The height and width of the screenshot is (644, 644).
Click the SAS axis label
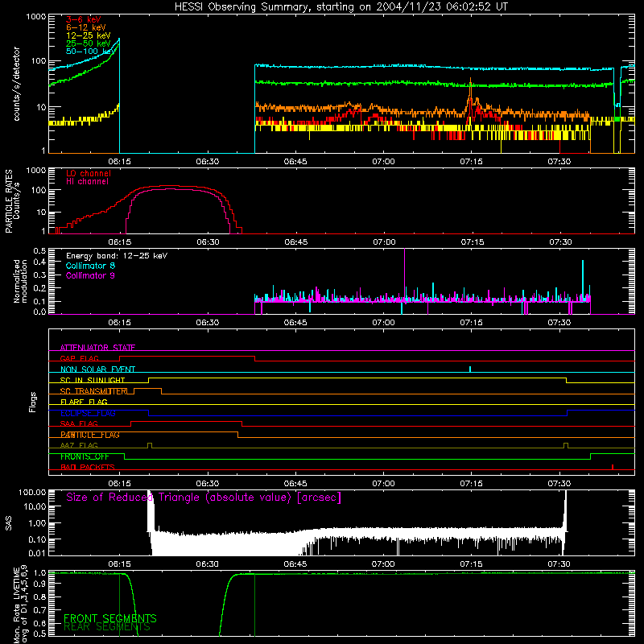pos(9,523)
